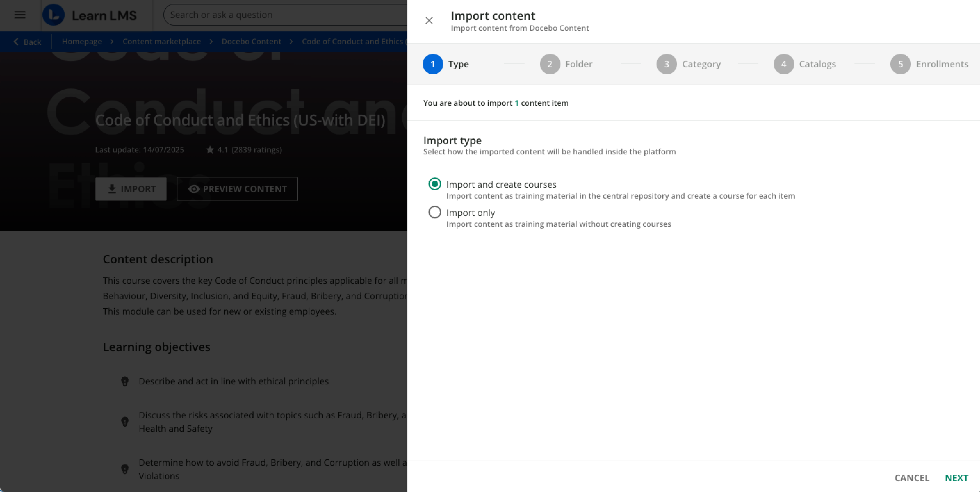Close the Import content panel
The height and width of the screenshot is (492, 980).
pyautogui.click(x=429, y=20)
